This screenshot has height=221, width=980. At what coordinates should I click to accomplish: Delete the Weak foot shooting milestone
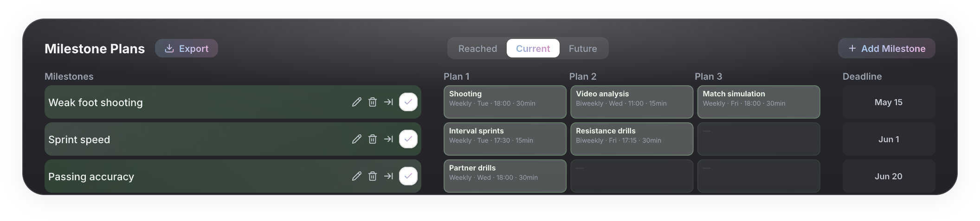pos(373,102)
